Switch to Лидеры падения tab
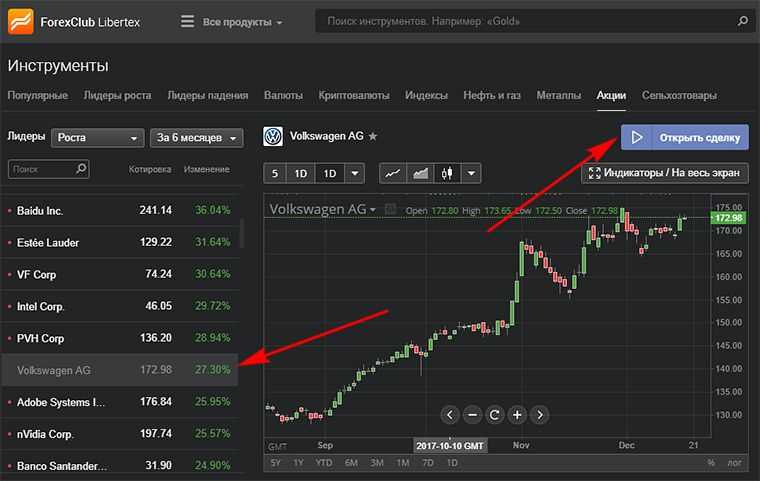Screen dimensions: 760x481 (x=208, y=96)
